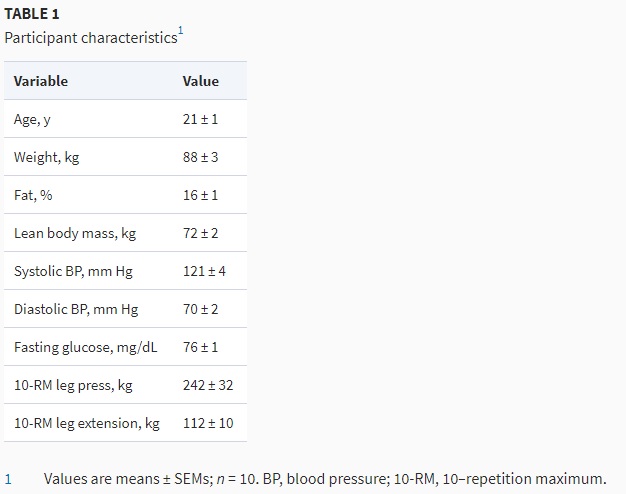
Task: Click the TABLE 1 heading
Action: click(31, 13)
